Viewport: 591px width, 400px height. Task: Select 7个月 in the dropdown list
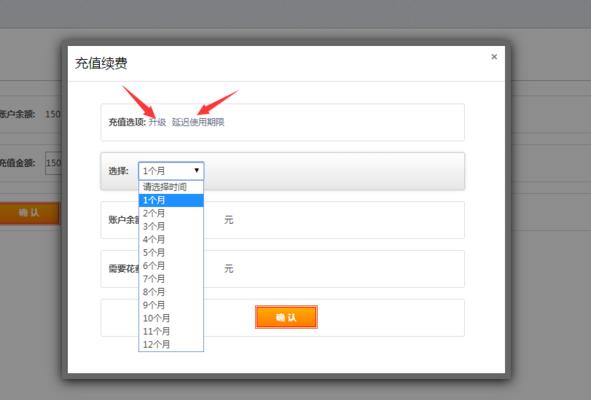(x=171, y=279)
